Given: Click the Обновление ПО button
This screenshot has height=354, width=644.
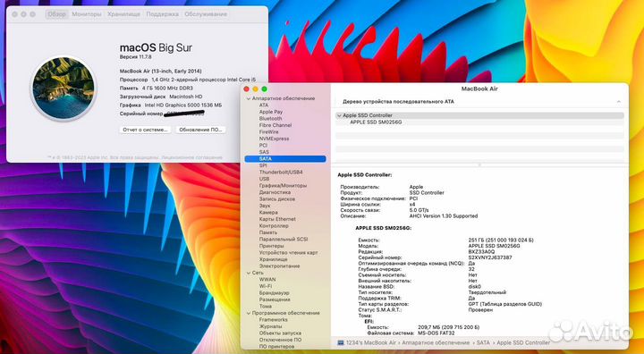Looking at the screenshot, I should click(x=200, y=130).
